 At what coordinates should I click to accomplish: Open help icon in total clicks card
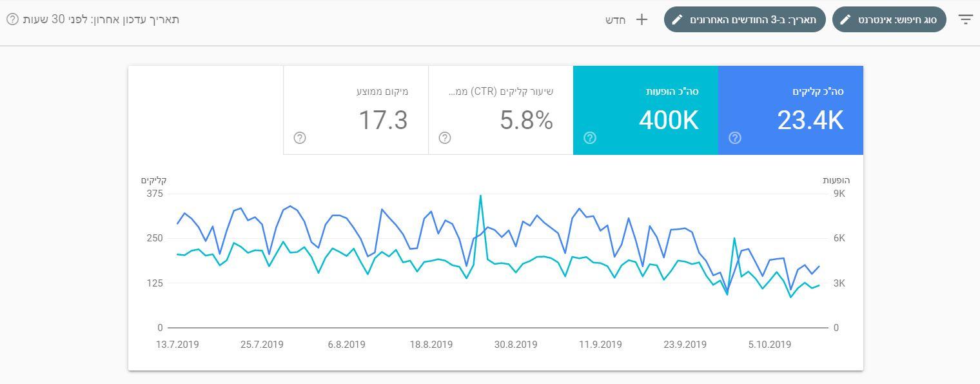[734, 138]
